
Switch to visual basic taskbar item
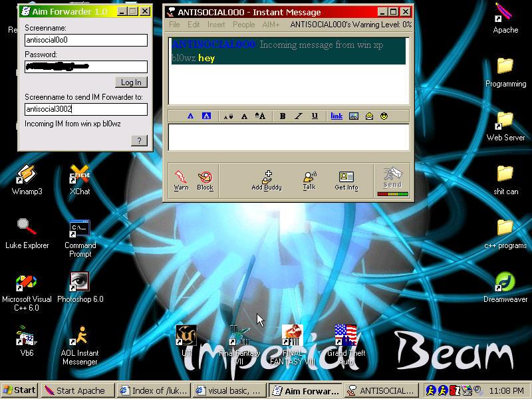tap(230, 390)
